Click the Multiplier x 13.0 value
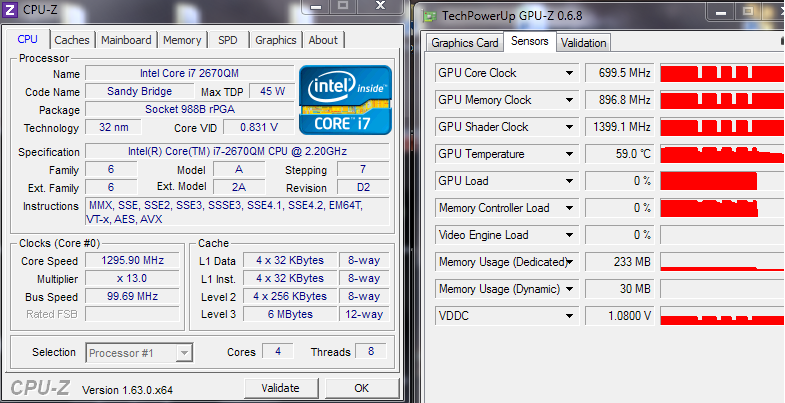The height and width of the screenshot is (403, 785). coord(132,278)
